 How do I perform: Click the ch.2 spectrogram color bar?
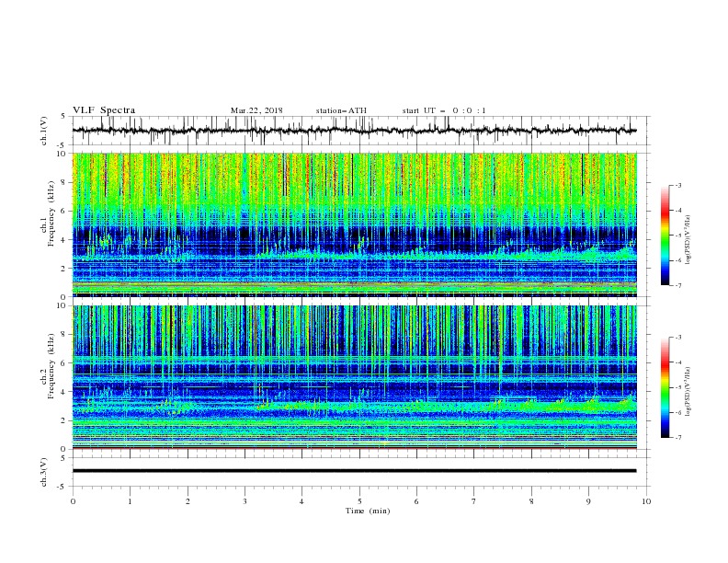[x=665, y=387]
